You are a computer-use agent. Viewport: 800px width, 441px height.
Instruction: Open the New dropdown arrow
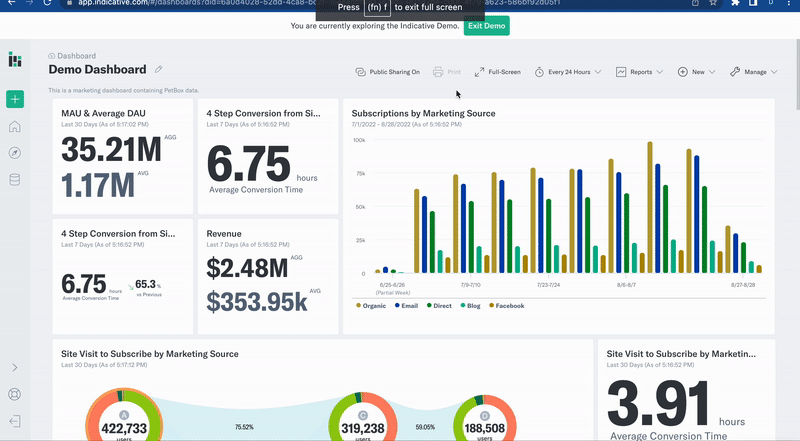(x=712, y=72)
